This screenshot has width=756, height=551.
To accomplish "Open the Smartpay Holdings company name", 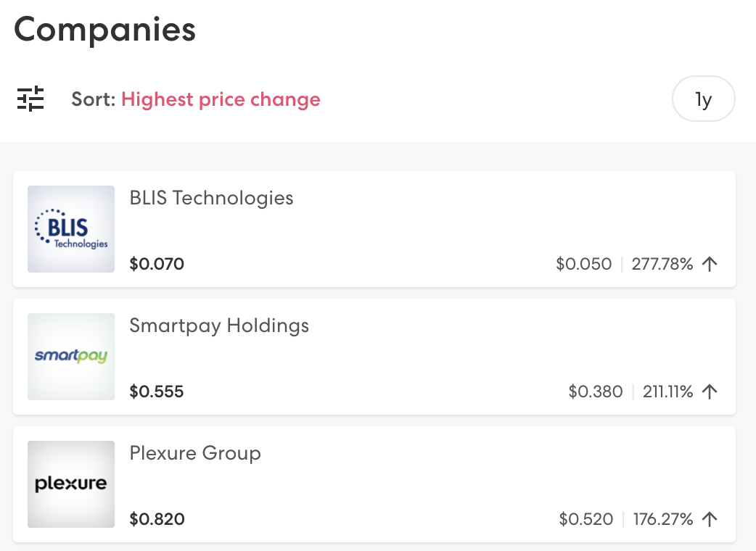I will [x=219, y=326].
